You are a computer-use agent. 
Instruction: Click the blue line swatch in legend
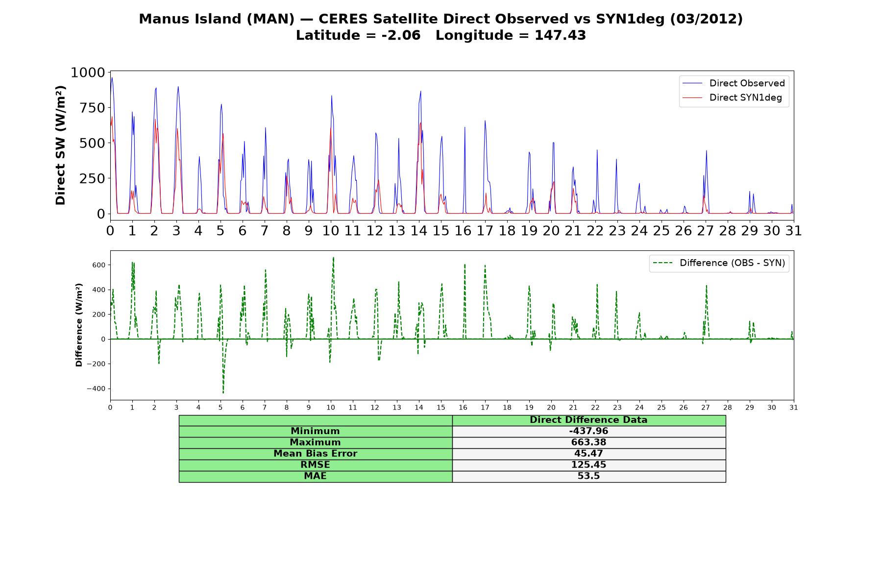(x=693, y=83)
